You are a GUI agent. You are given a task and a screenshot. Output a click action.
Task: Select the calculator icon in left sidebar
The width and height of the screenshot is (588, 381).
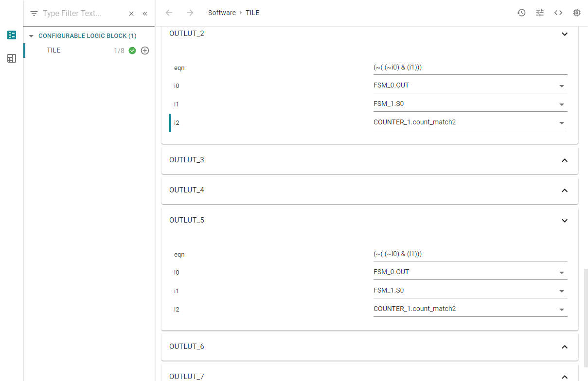pos(12,58)
